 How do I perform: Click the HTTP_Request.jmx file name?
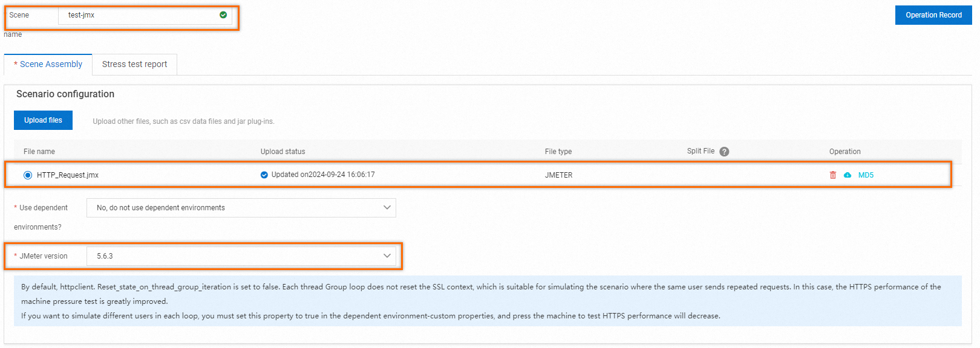click(68, 175)
